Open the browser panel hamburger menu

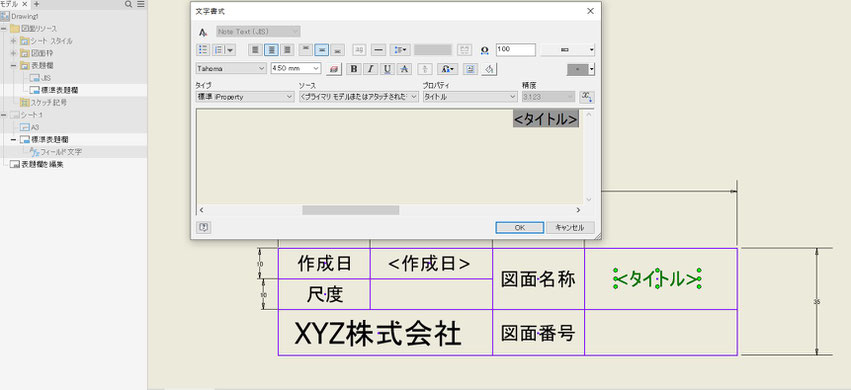[141, 4]
